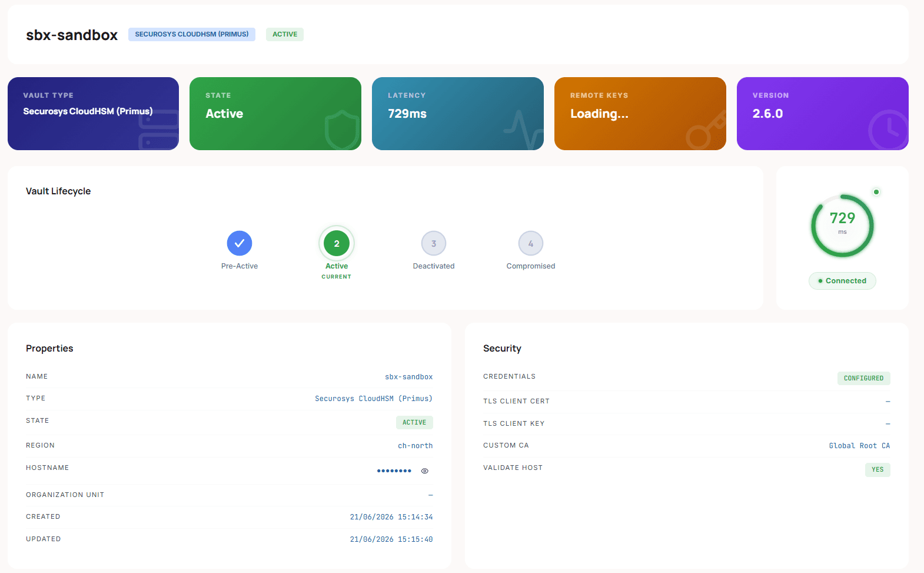Click the Security heading
924x573 pixels.
click(x=502, y=349)
